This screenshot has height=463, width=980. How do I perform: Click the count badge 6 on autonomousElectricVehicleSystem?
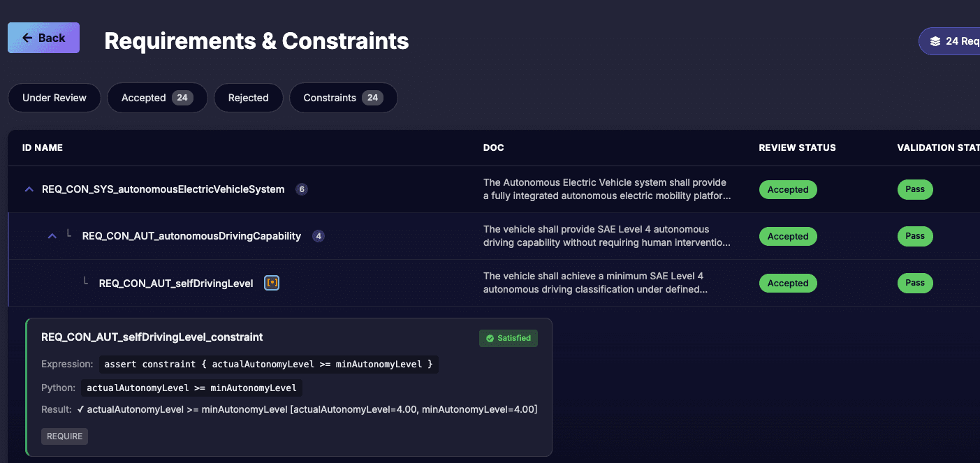[x=301, y=189]
